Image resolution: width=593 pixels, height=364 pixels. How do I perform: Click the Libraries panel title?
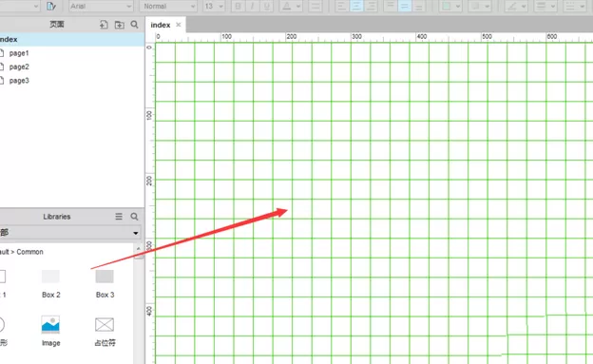[57, 217]
